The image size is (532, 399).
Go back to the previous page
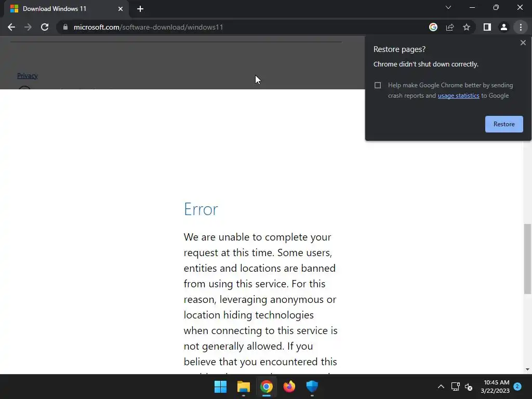tap(11, 27)
